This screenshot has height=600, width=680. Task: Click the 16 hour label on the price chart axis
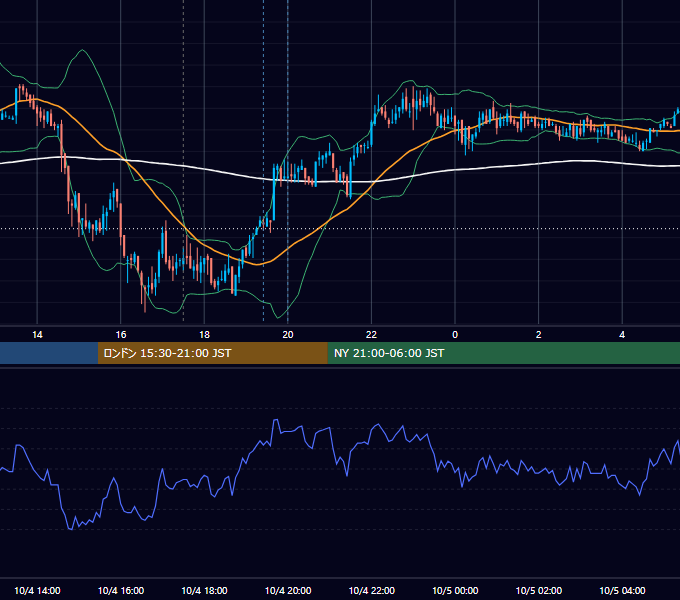click(x=121, y=335)
